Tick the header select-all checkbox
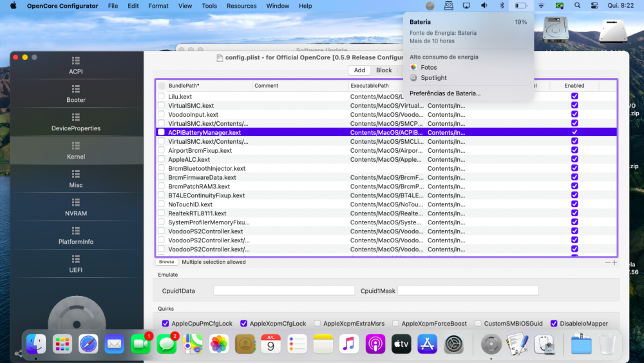The width and height of the screenshot is (644, 363). pyautogui.click(x=162, y=86)
